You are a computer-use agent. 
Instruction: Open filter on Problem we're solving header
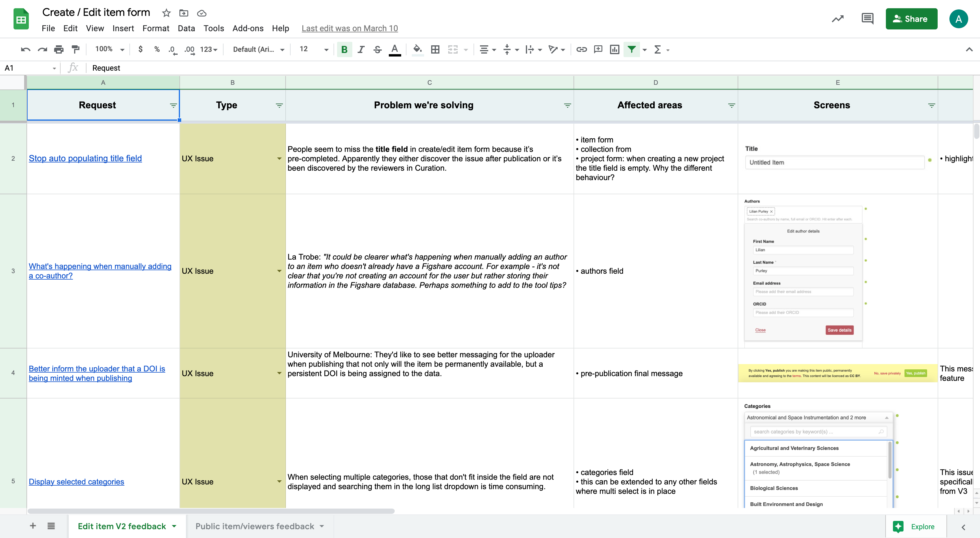568,105
